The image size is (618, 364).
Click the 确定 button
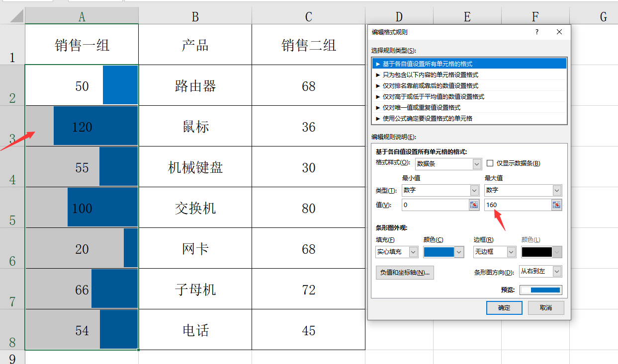pyautogui.click(x=504, y=308)
